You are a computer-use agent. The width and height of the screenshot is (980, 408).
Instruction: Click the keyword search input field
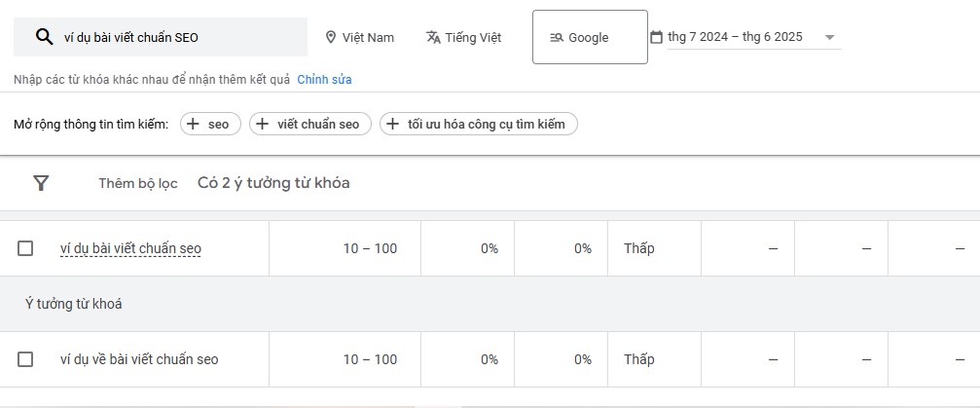tap(161, 37)
